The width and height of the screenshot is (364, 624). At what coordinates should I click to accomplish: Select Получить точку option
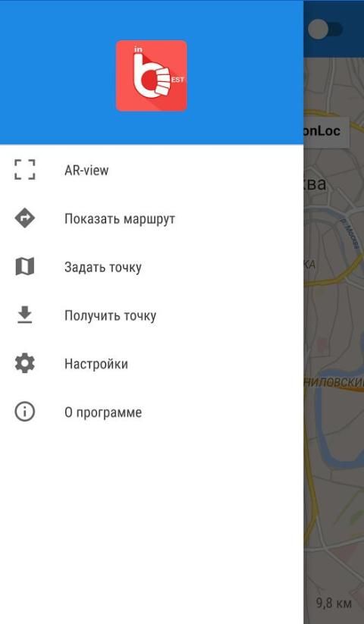(x=152, y=315)
